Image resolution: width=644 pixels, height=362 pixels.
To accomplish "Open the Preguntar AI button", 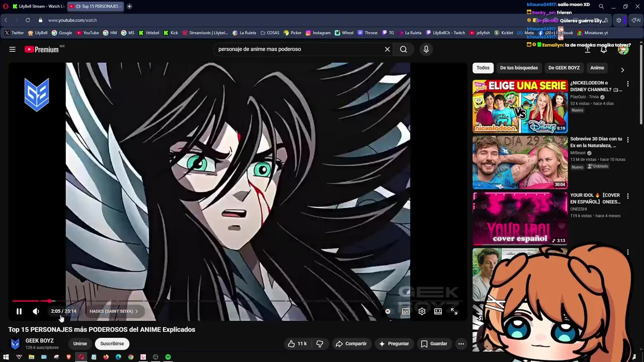I will coord(393,343).
